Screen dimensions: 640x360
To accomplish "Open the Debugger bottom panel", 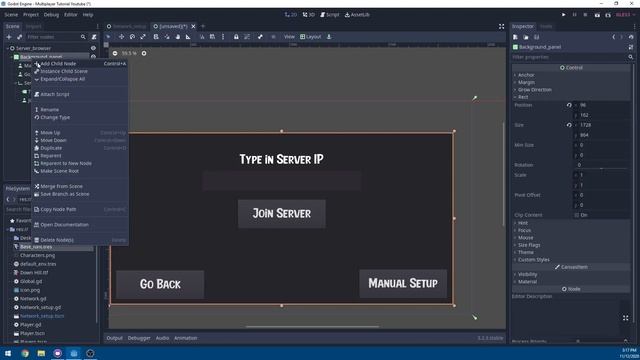I will tap(139, 338).
